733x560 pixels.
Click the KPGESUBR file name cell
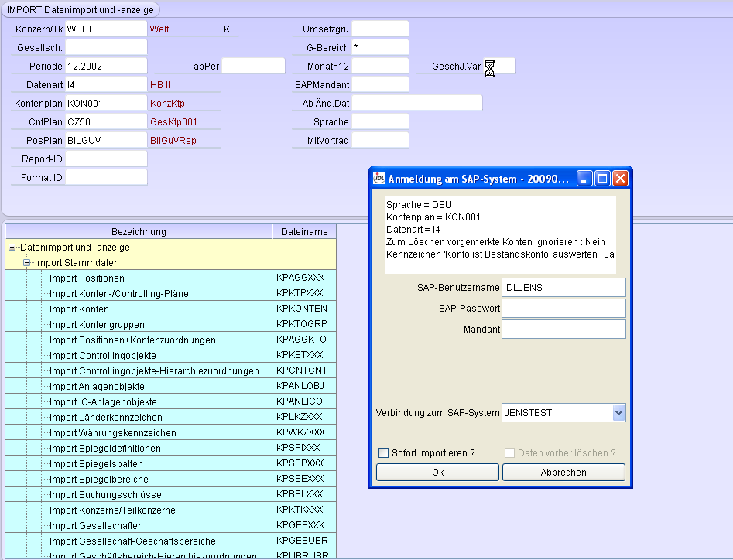click(304, 541)
